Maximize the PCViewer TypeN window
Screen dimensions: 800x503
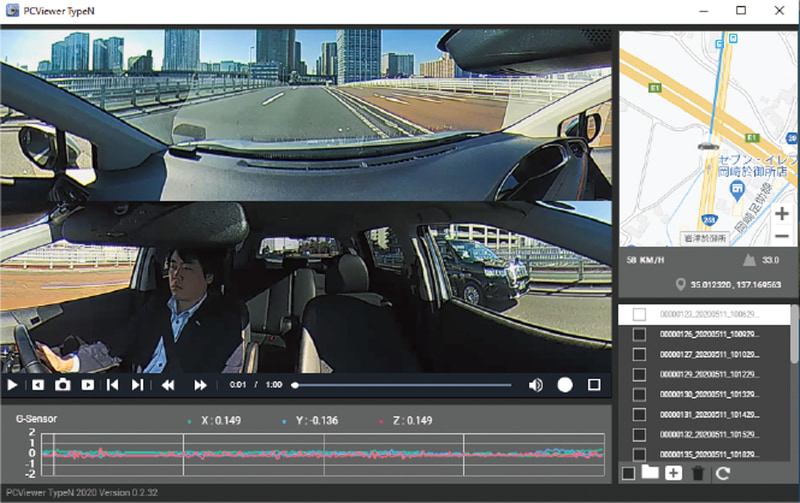(x=741, y=10)
